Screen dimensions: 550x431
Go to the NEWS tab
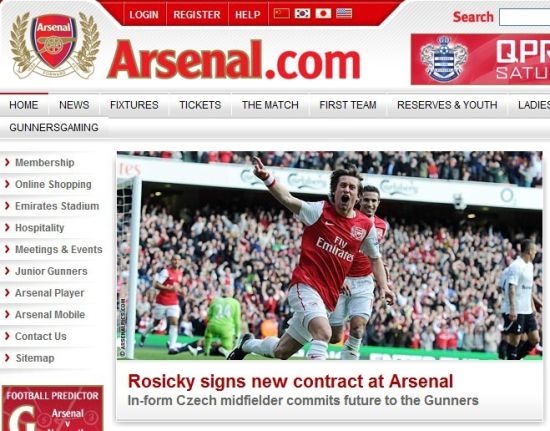(x=74, y=105)
